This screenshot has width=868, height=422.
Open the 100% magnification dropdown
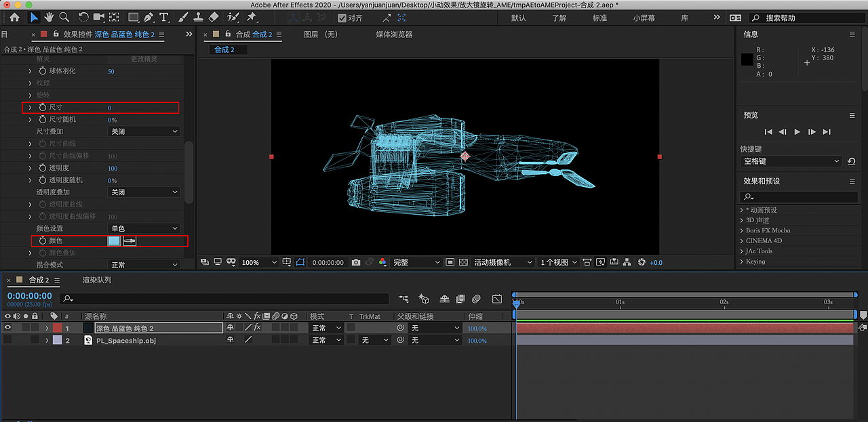point(259,262)
